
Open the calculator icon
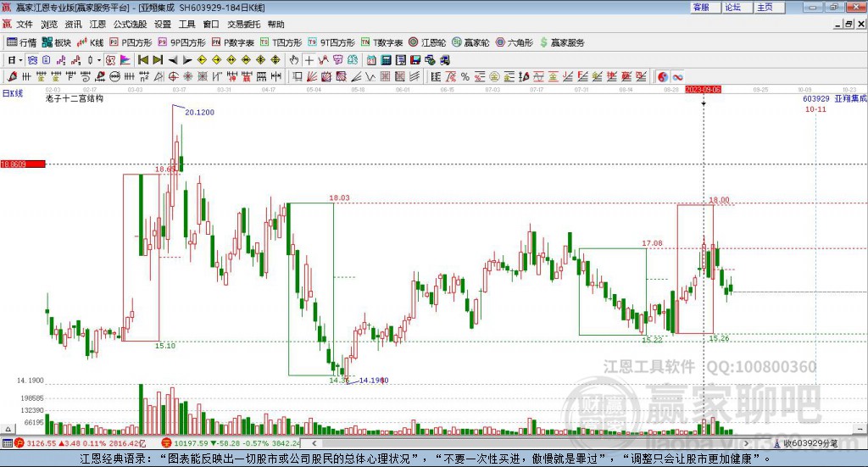[386, 60]
